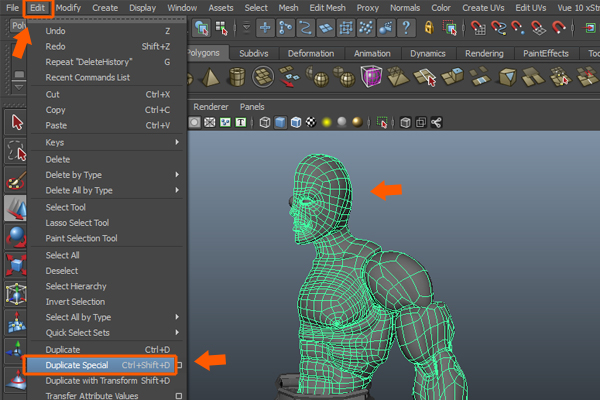Choose Duplicate Special from Edit menu
Image resolution: width=600 pixels, height=400 pixels.
tap(77, 365)
